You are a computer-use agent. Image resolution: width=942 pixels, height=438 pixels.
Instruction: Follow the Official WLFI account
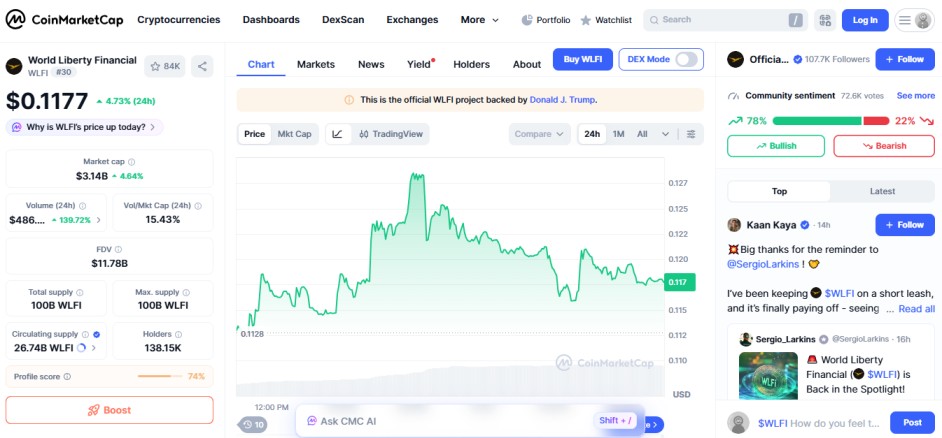(x=905, y=59)
